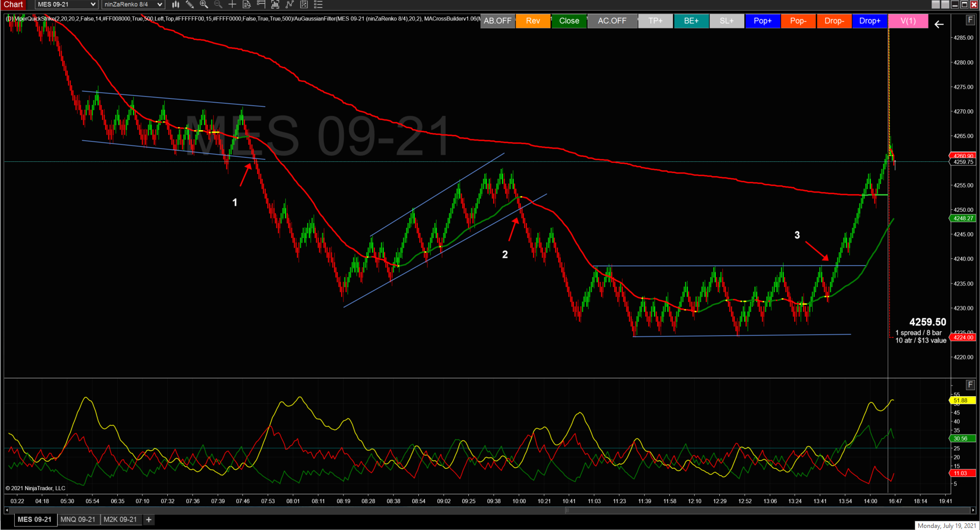
Task: Click scrollbar left arrow
Action: pos(7,510)
